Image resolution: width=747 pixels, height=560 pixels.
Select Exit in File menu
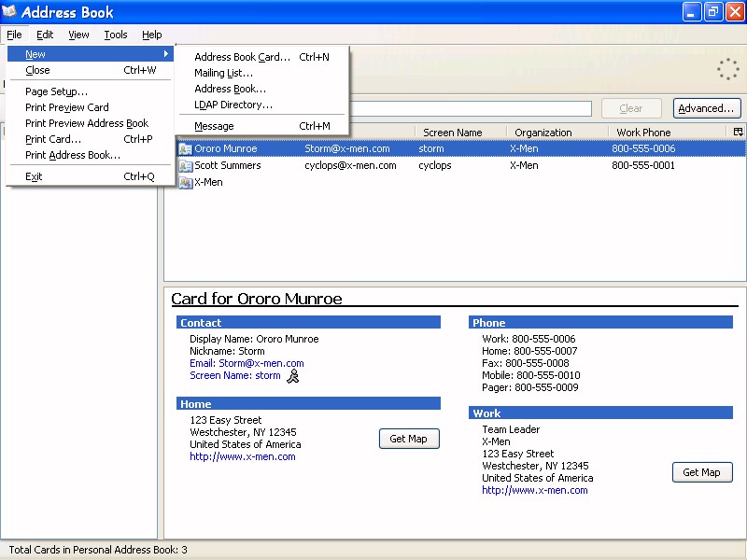pyautogui.click(x=91, y=176)
